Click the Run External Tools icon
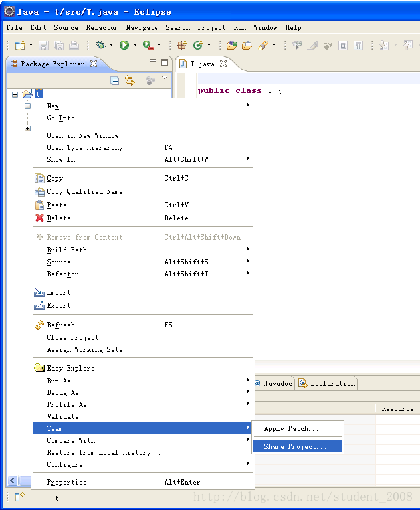Image resolution: width=420 pixels, height=510 pixels. (148, 45)
